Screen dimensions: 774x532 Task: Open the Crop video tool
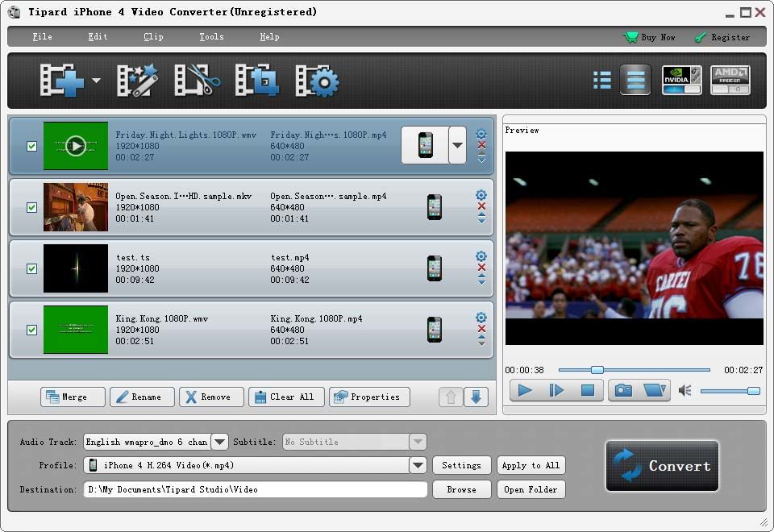256,80
